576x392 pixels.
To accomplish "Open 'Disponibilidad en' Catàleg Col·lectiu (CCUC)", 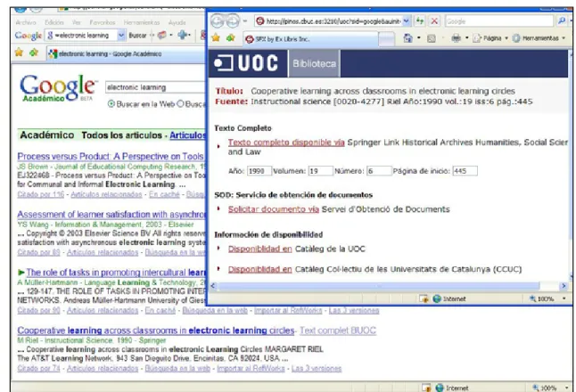I will click(259, 269).
